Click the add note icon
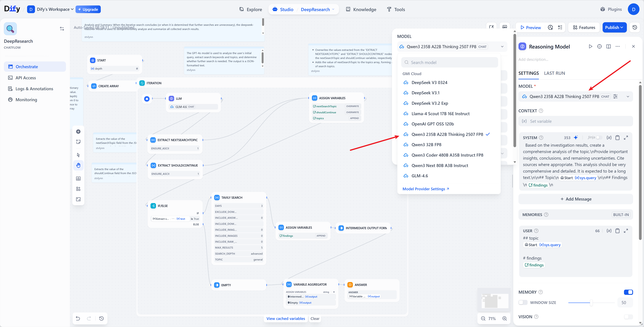 tap(78, 142)
